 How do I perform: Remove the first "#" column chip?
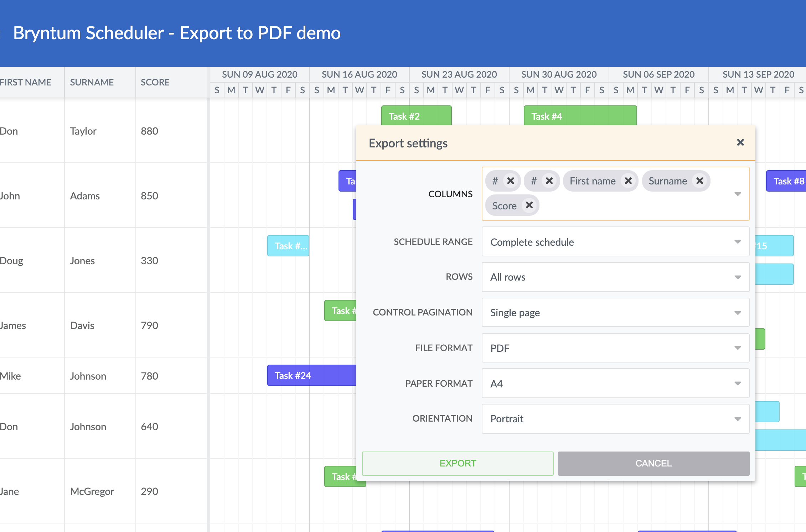click(512, 181)
